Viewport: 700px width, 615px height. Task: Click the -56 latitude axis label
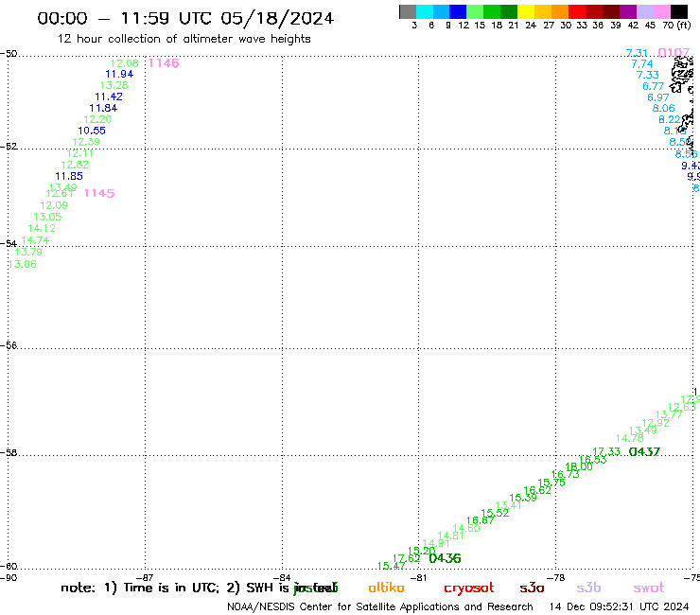coord(9,345)
